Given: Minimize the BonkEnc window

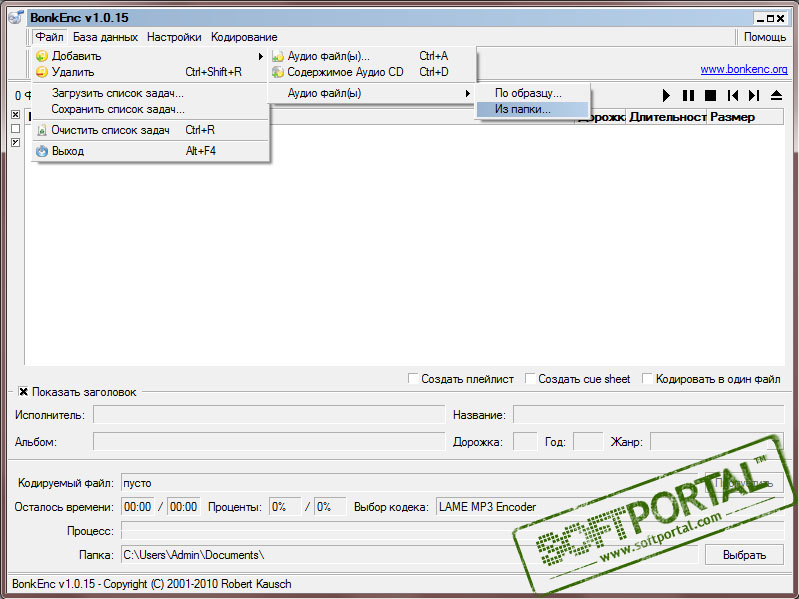Looking at the screenshot, I should tap(761, 19).
